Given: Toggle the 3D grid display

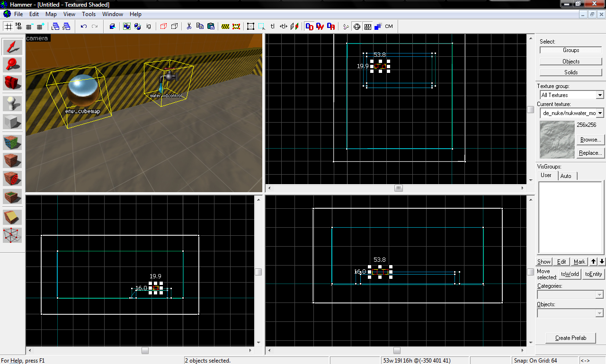Looking at the screenshot, I should 19,27.
